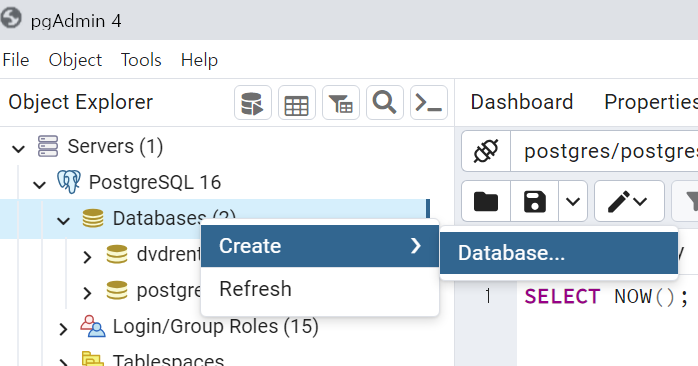Click the Object Explorer panel title
Image resolution: width=698 pixels, height=366 pixels.
point(81,102)
